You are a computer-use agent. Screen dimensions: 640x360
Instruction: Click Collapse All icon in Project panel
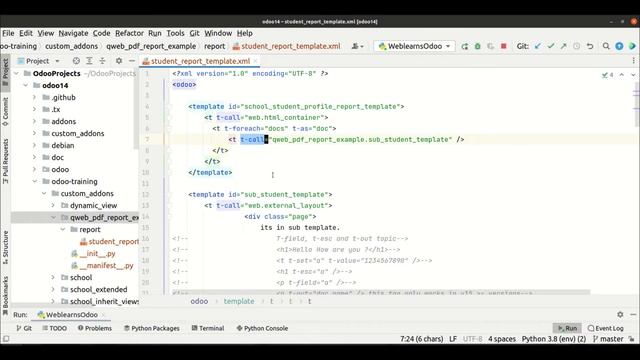pyautogui.click(x=102, y=61)
